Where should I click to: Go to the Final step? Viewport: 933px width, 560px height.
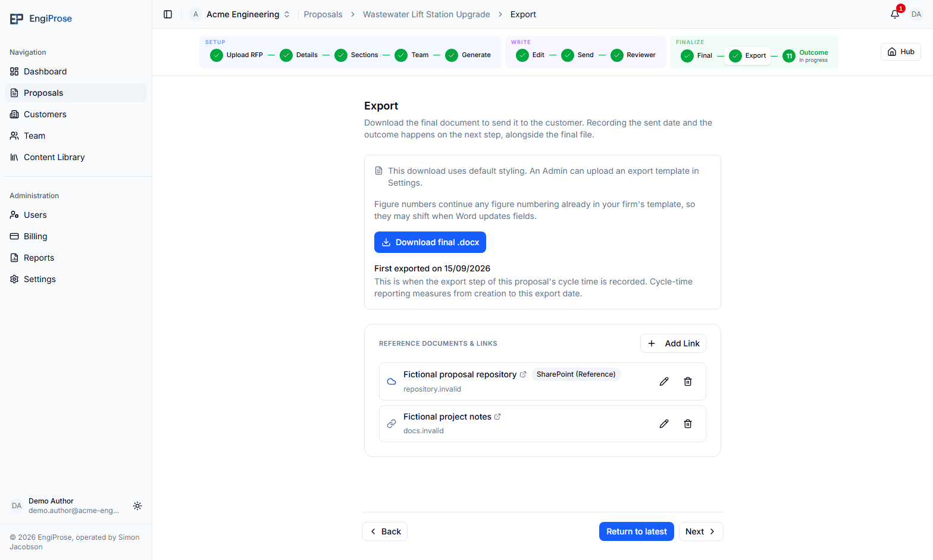[x=697, y=55]
